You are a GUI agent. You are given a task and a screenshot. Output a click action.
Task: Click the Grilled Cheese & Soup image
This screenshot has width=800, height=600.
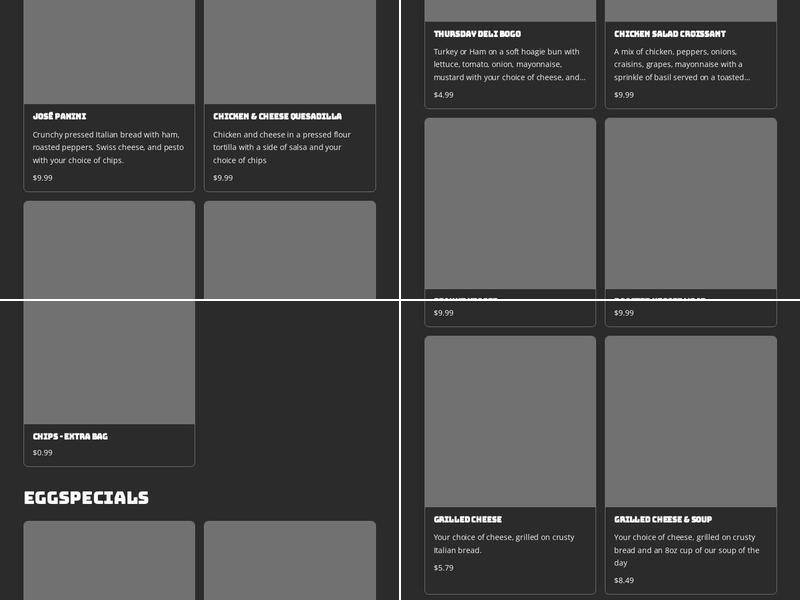click(690, 421)
